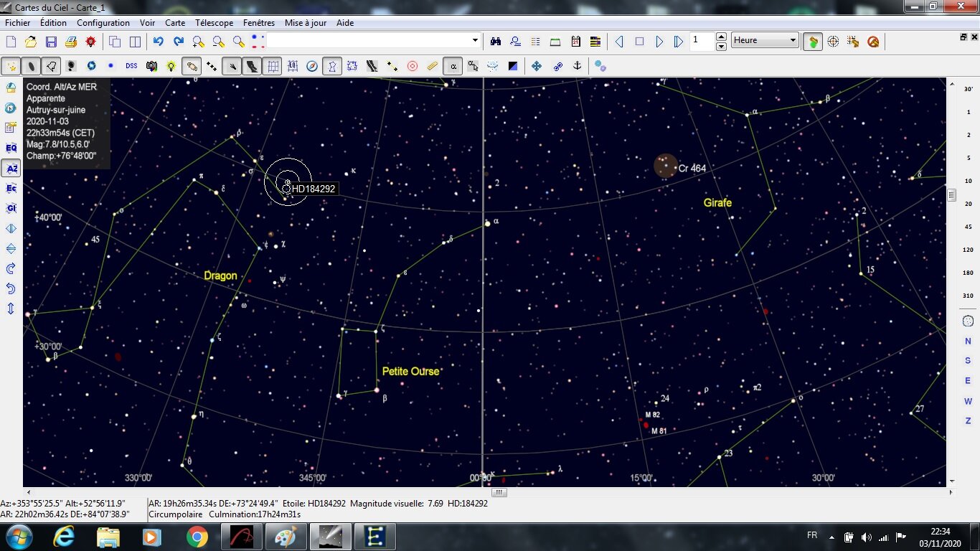Toggle star display button

tap(11, 66)
